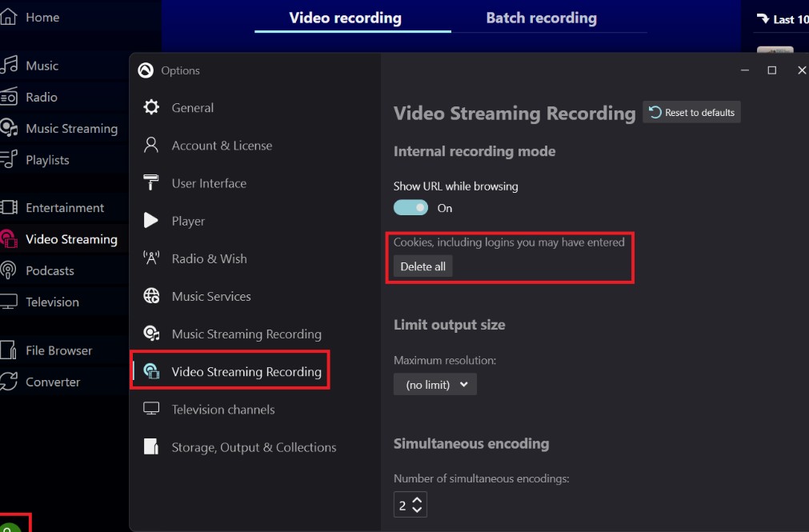The image size is (809, 532).
Task: Click the User Interface paint roller icon
Action: pos(151,182)
